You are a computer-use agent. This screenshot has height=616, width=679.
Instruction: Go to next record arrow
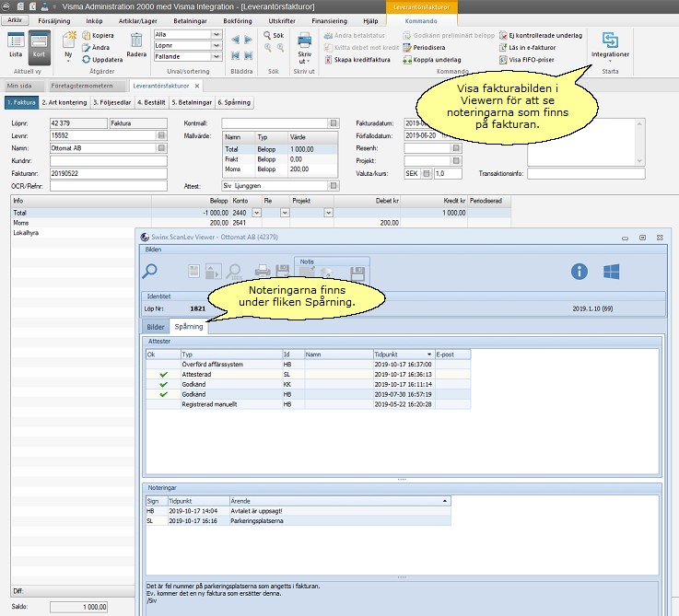pos(248,40)
